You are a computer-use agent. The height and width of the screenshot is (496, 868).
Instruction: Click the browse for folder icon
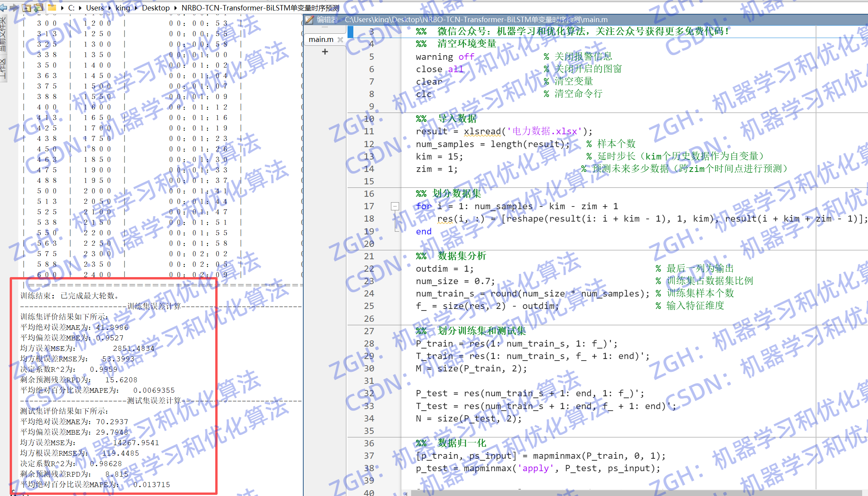[x=39, y=8]
